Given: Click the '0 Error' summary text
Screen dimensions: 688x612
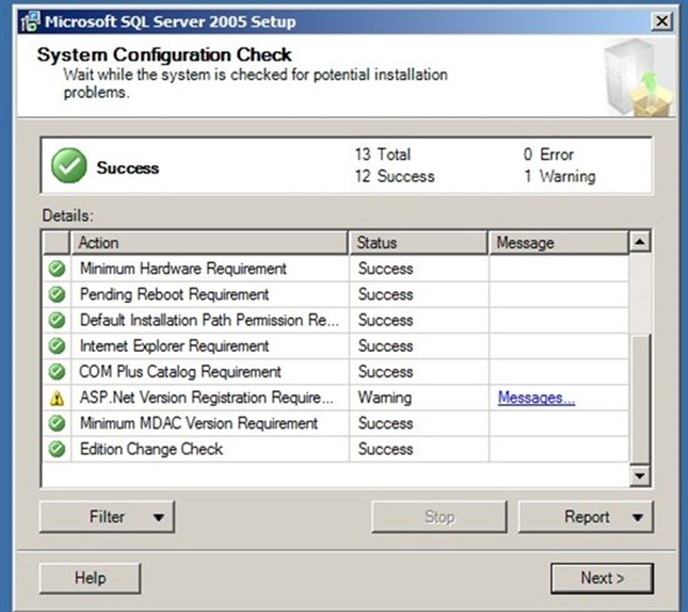Looking at the screenshot, I should (548, 154).
